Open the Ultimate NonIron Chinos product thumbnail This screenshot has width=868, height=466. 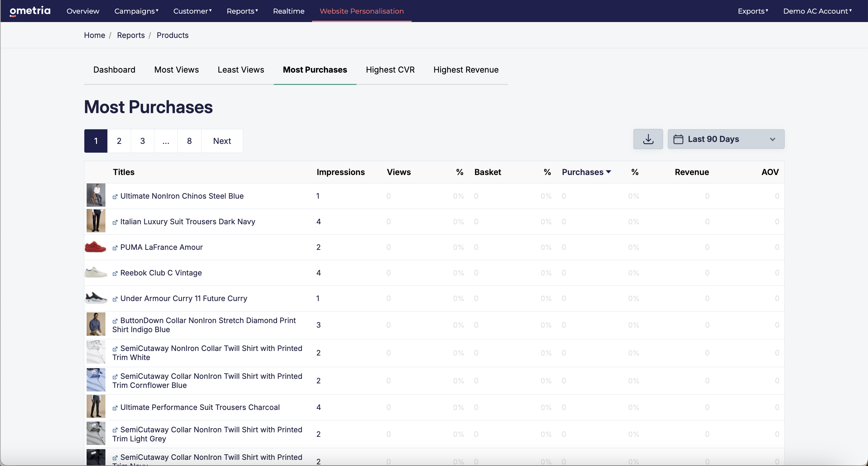click(x=96, y=195)
